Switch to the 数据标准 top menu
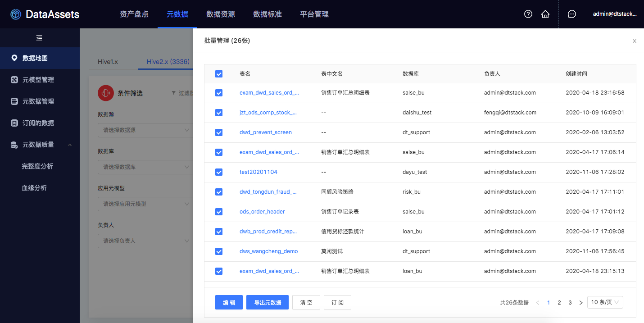The width and height of the screenshot is (644, 323). [267, 14]
